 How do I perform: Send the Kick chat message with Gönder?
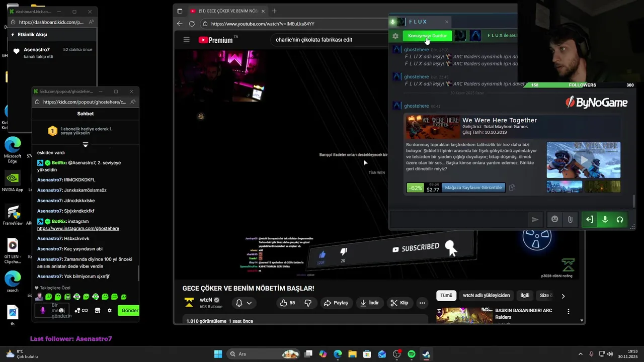tap(129, 310)
